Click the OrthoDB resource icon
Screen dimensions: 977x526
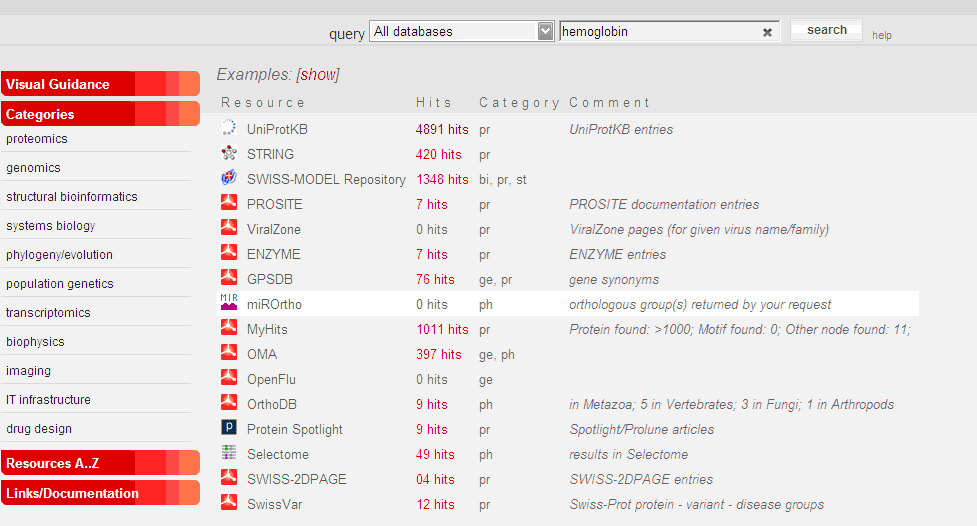(x=229, y=402)
